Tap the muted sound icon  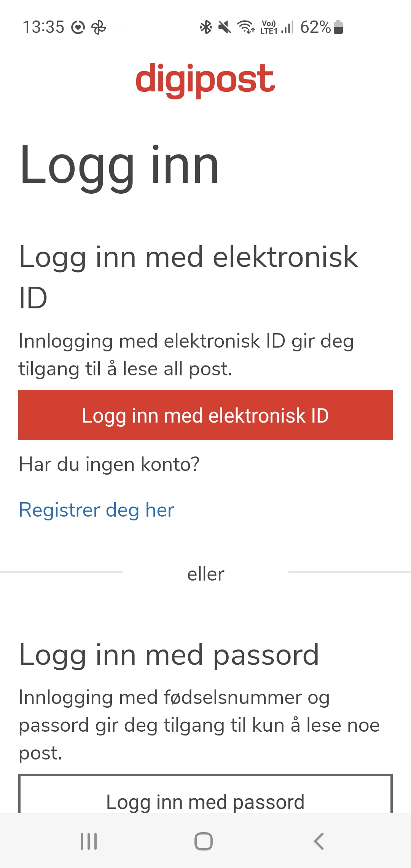point(225,27)
